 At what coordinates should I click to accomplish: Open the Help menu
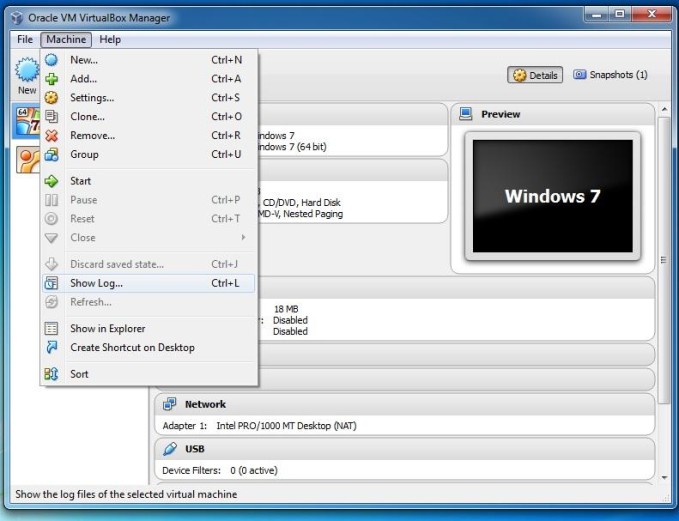click(x=110, y=39)
